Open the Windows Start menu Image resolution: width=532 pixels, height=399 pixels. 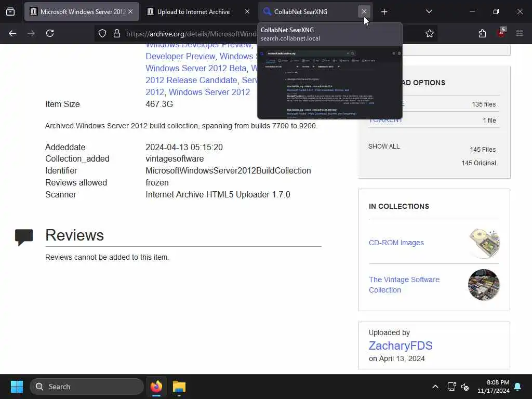[x=17, y=387]
